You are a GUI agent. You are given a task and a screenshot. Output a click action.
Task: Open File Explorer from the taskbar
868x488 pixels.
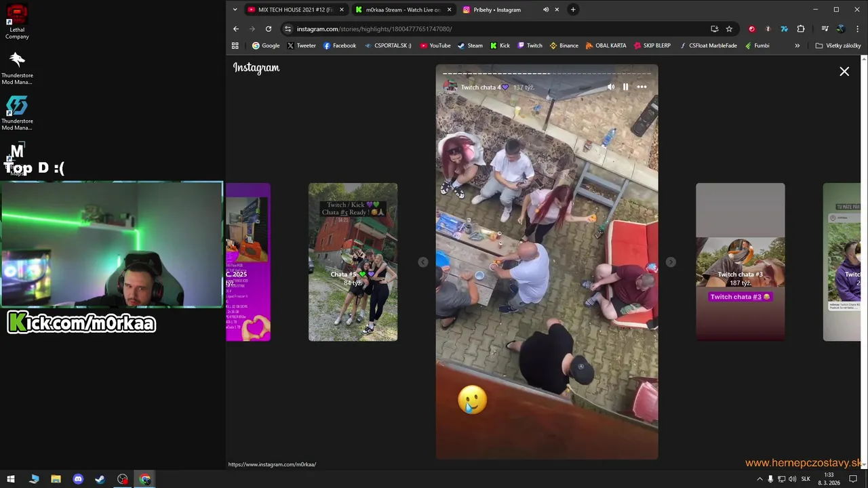(x=56, y=479)
